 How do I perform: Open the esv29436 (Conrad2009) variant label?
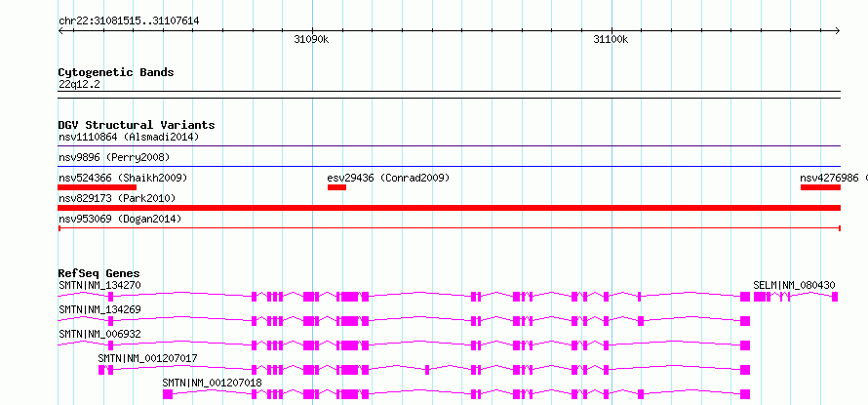coord(388,178)
